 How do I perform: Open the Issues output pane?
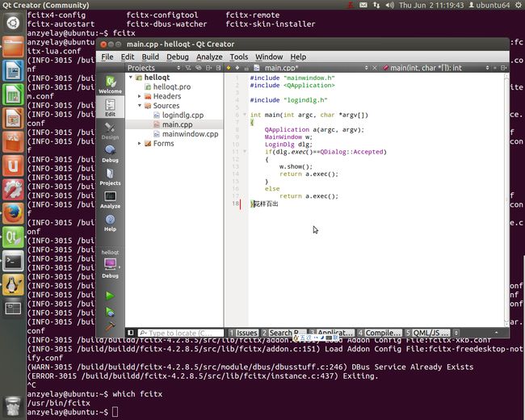(x=243, y=333)
